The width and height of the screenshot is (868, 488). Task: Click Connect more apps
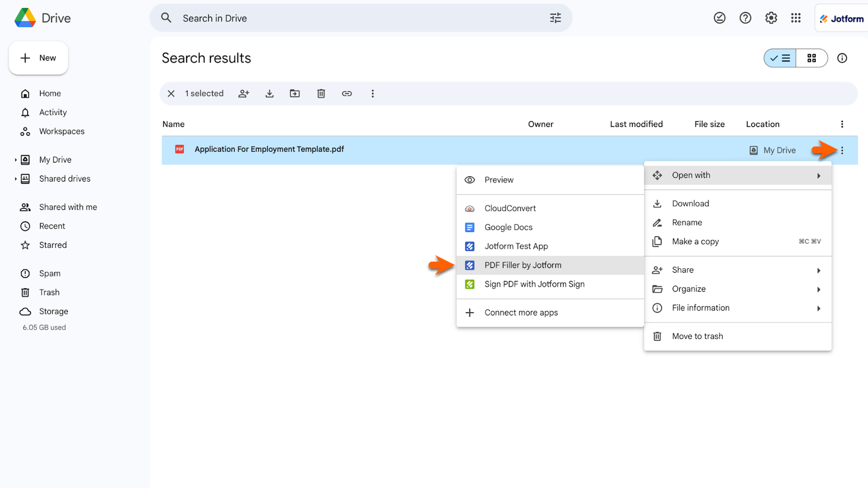[x=550, y=312]
